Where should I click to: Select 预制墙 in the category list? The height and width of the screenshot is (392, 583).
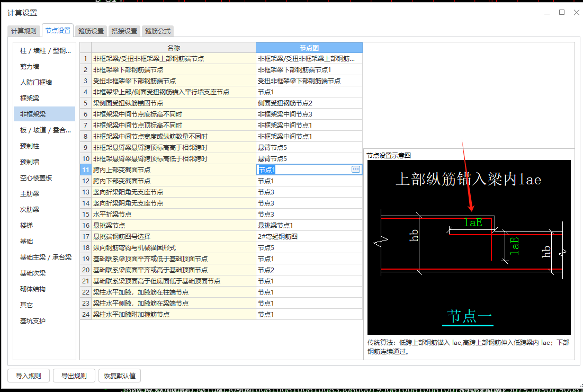[x=44, y=162]
